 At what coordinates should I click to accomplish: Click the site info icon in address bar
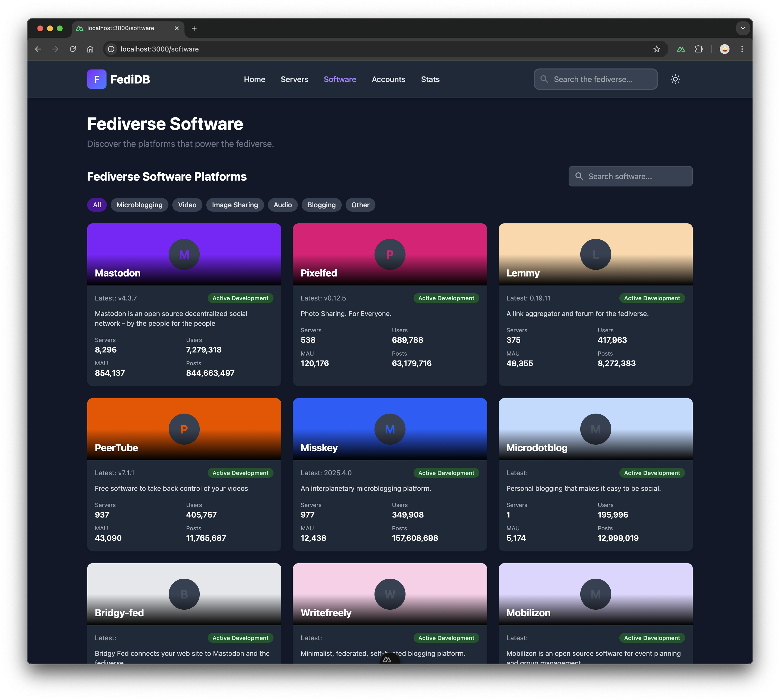[x=111, y=49]
